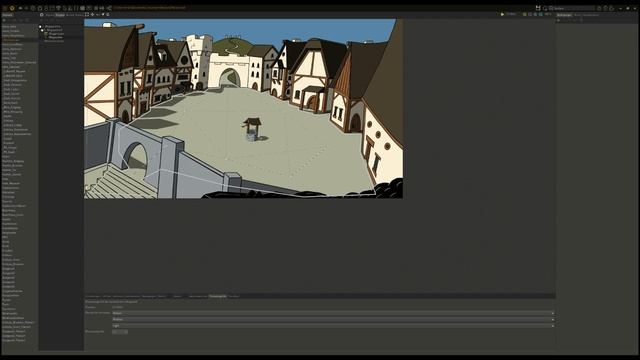Open the round application logo menu
Viewport: 640px width, 360px height.
pyautogui.click(x=12, y=8)
